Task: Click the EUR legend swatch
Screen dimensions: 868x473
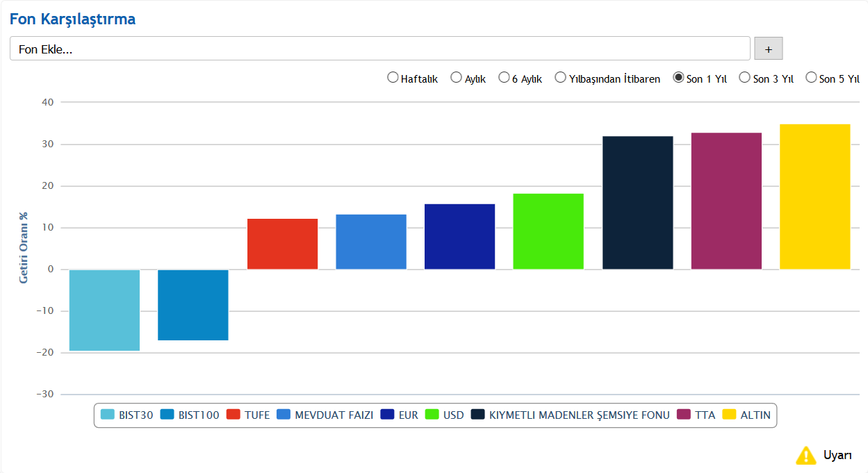Action: [x=388, y=415]
